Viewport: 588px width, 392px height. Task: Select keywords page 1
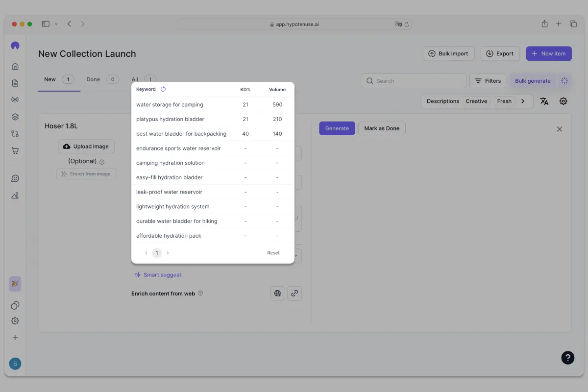point(157,253)
